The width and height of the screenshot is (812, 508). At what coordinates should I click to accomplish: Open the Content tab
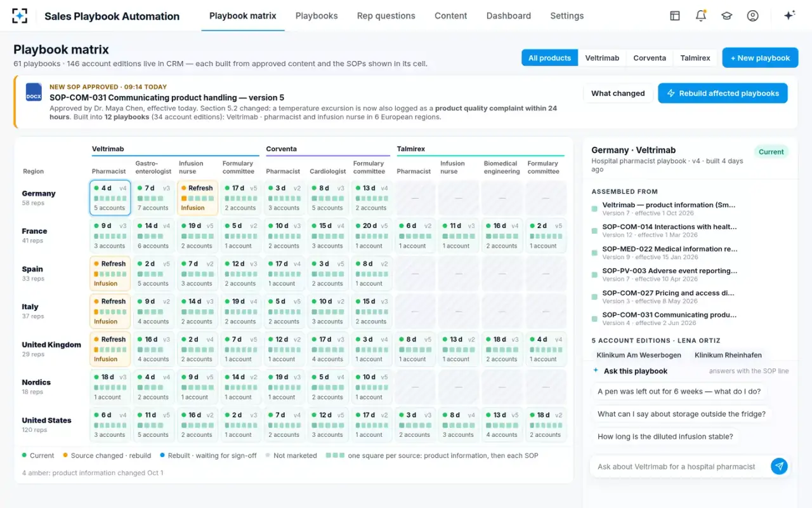tap(451, 16)
